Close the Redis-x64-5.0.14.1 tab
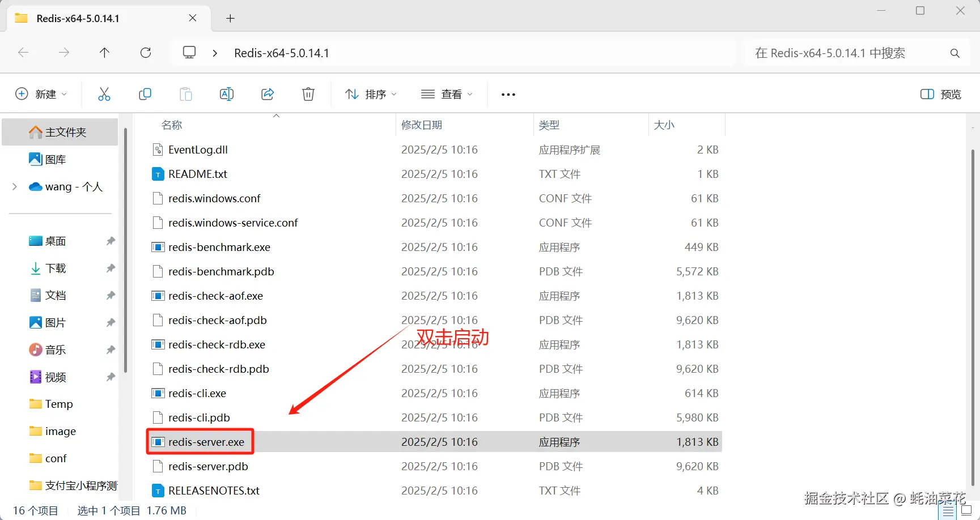Image resolution: width=980 pixels, height=520 pixels. (193, 18)
